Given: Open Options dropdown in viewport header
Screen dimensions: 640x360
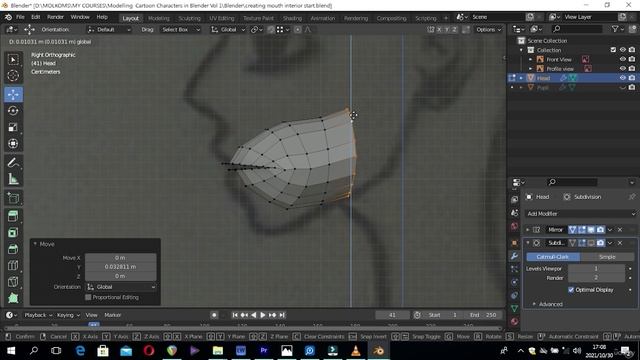Looking at the screenshot, I should click(489, 29).
